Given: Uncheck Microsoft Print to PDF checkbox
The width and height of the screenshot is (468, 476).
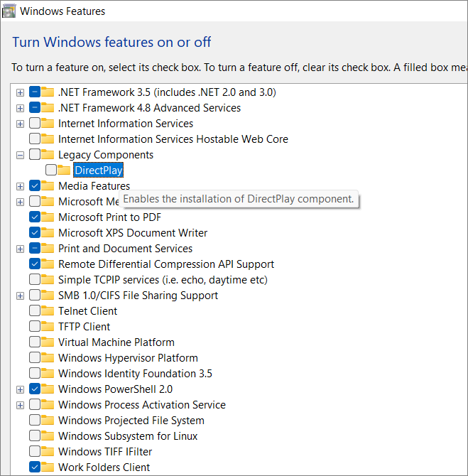Looking at the screenshot, I should point(35,217).
